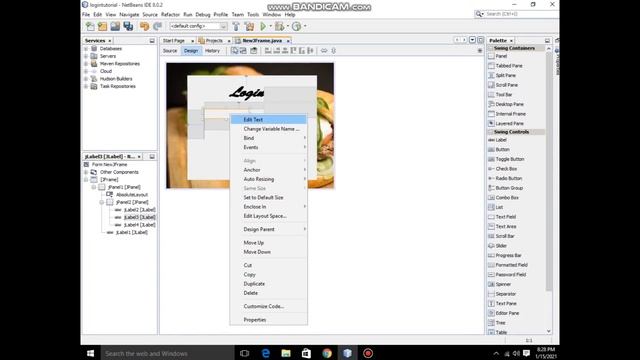The image size is (640, 360).
Task: Collapse the jPanel2 tree node
Action: click(102, 202)
